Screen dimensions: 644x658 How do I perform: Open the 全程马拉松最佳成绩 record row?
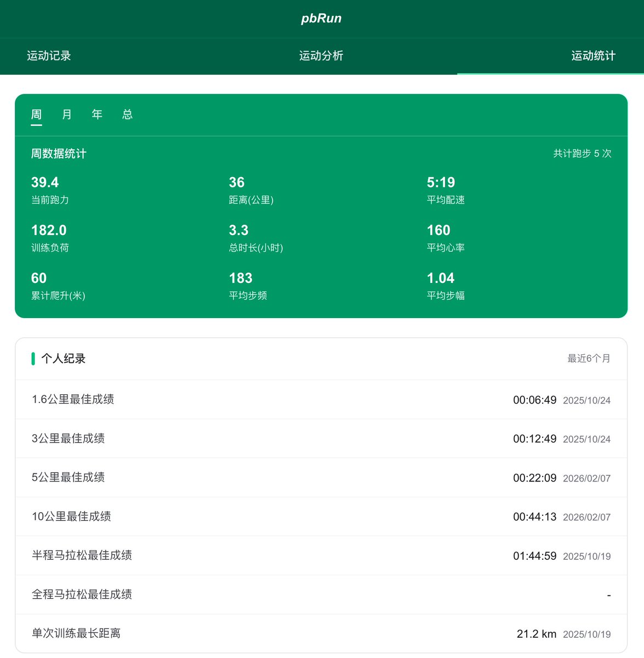321,594
